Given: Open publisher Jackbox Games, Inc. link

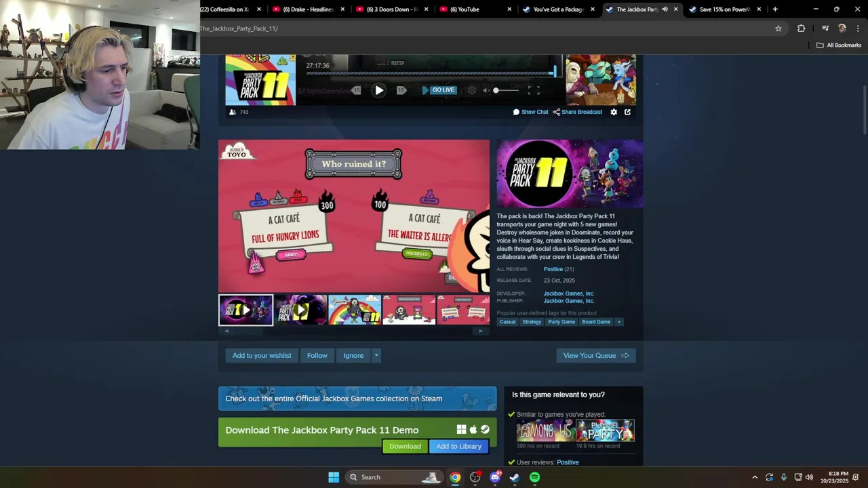Looking at the screenshot, I should [568, 301].
